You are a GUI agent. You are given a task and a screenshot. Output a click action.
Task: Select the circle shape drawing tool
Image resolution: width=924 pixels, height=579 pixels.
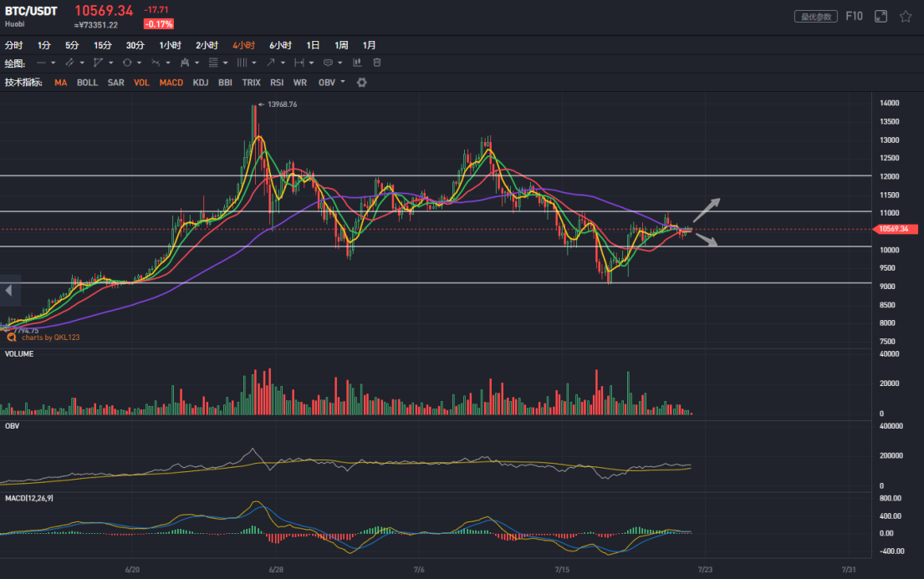(x=127, y=63)
